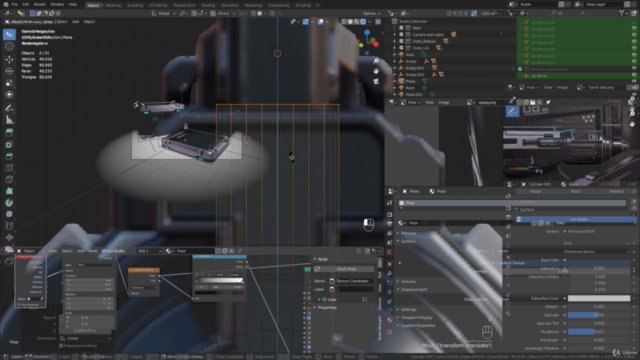Open the Material properties tab icon
This screenshot has height=360, width=640.
[389, 320]
